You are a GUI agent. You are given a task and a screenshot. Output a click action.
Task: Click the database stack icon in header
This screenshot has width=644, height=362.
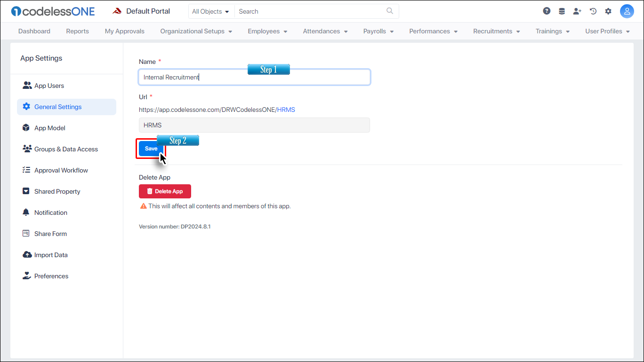point(562,11)
